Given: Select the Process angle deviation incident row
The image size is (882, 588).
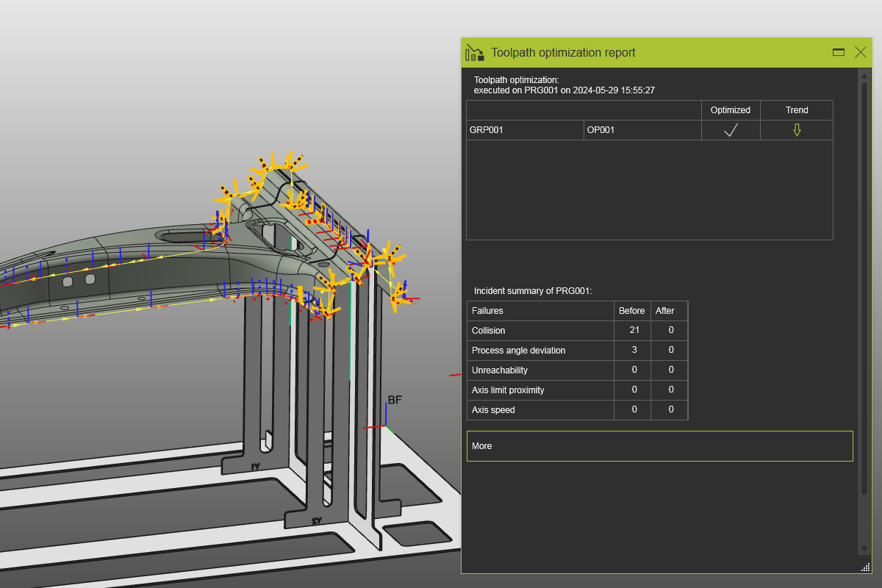Looking at the screenshot, I should (x=540, y=350).
